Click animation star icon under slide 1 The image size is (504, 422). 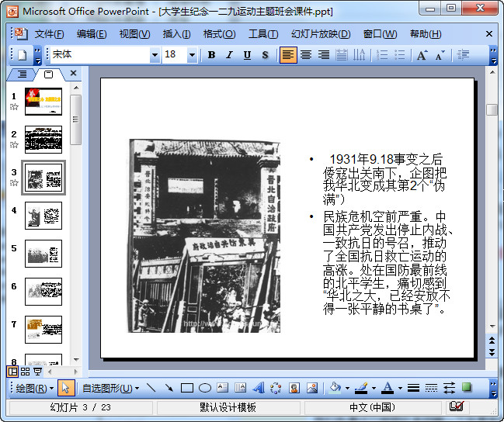(x=14, y=107)
